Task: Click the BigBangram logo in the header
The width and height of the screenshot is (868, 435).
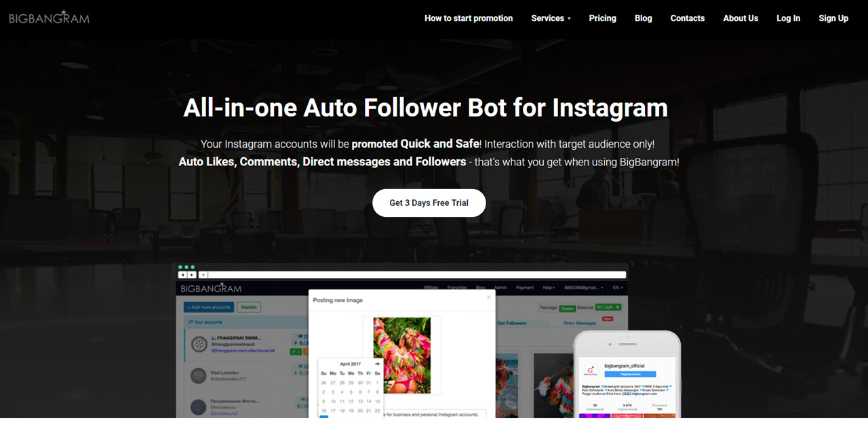Action: click(x=49, y=18)
